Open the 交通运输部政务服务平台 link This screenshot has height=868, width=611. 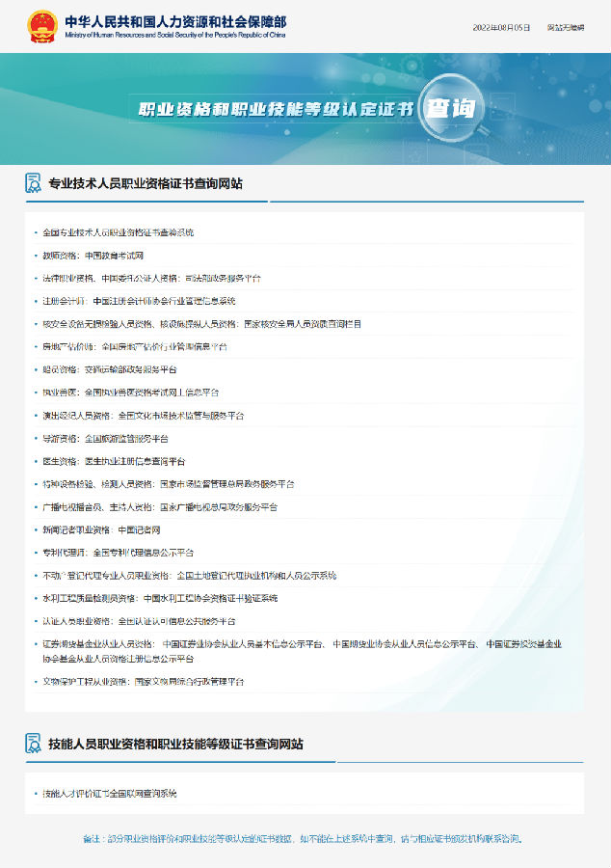point(131,369)
